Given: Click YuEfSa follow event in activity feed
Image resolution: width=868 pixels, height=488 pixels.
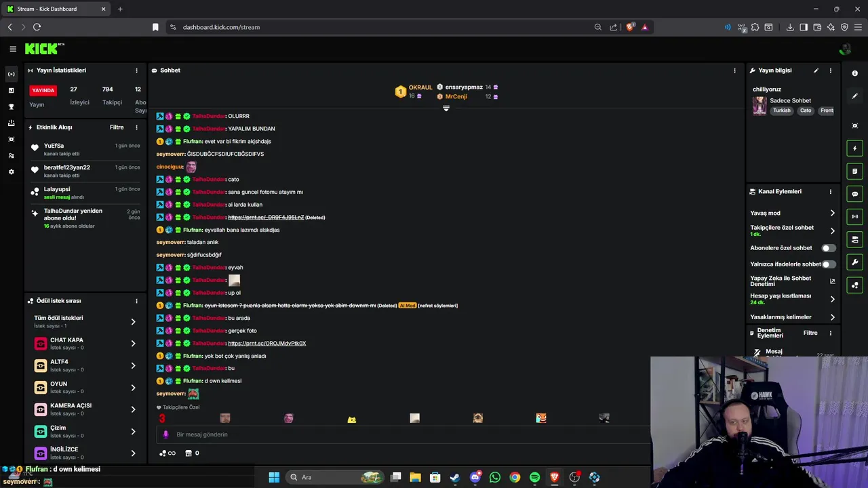Looking at the screenshot, I should coord(85,149).
